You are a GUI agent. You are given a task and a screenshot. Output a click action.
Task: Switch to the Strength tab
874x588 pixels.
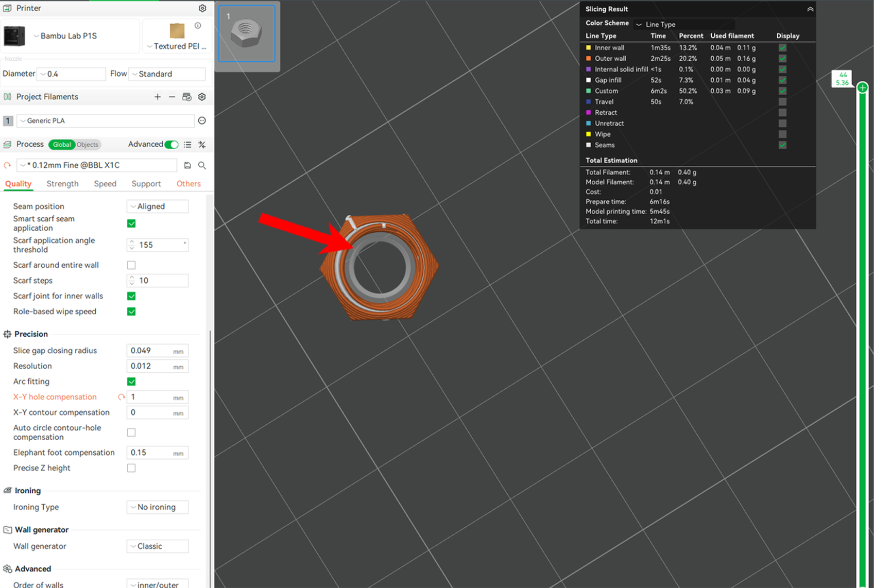point(62,184)
